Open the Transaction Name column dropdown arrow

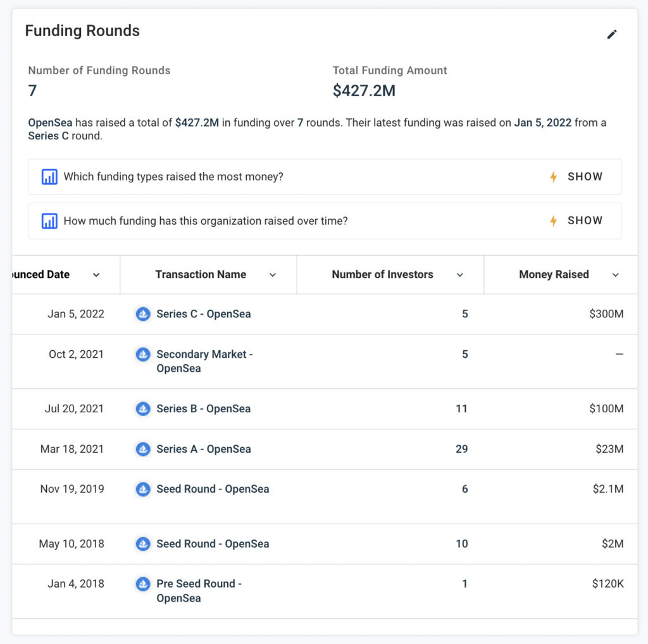pyautogui.click(x=273, y=275)
